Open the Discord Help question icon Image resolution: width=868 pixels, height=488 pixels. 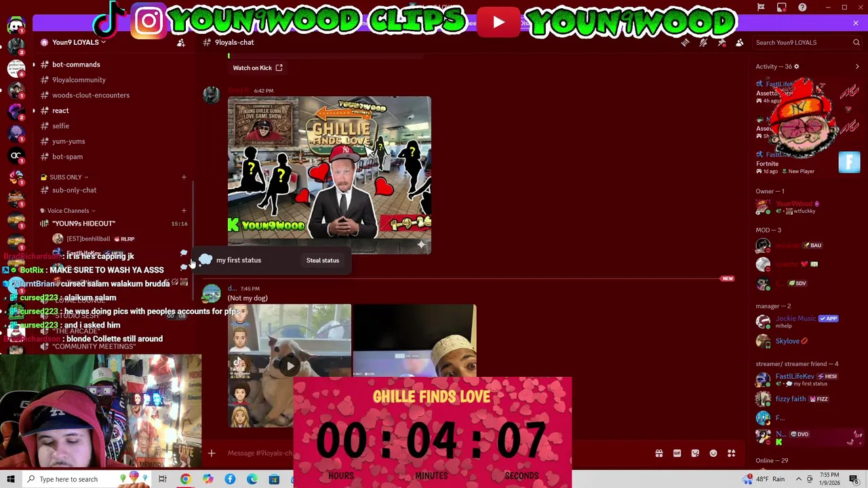coord(802,7)
